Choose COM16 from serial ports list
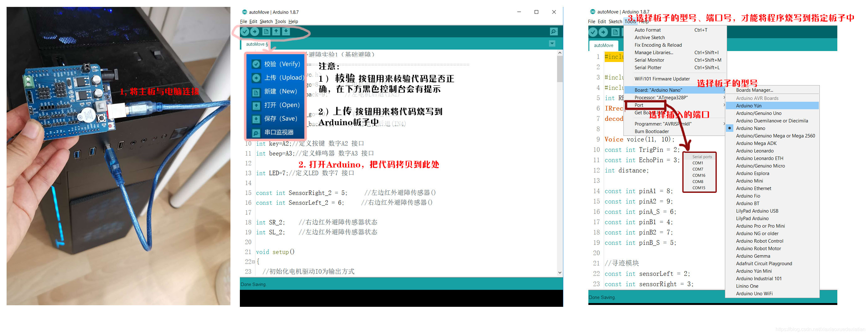Screen dimensions: 868x335 [x=699, y=176]
